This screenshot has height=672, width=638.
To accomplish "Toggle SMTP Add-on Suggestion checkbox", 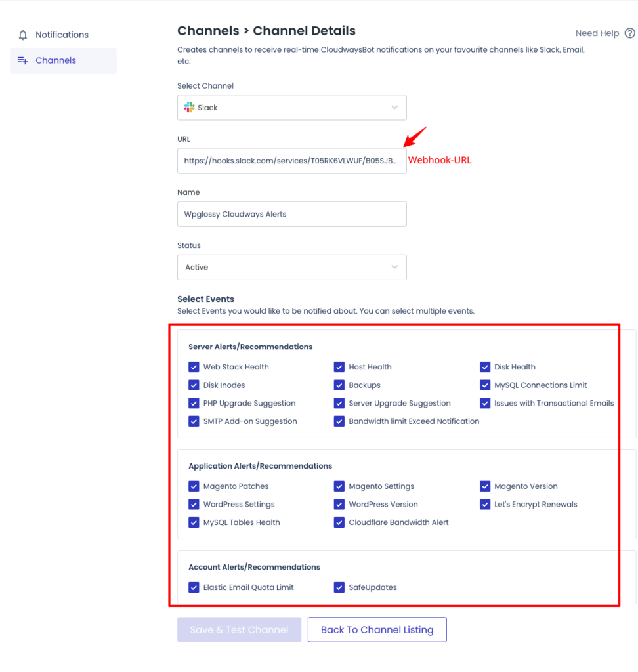I will click(x=194, y=421).
